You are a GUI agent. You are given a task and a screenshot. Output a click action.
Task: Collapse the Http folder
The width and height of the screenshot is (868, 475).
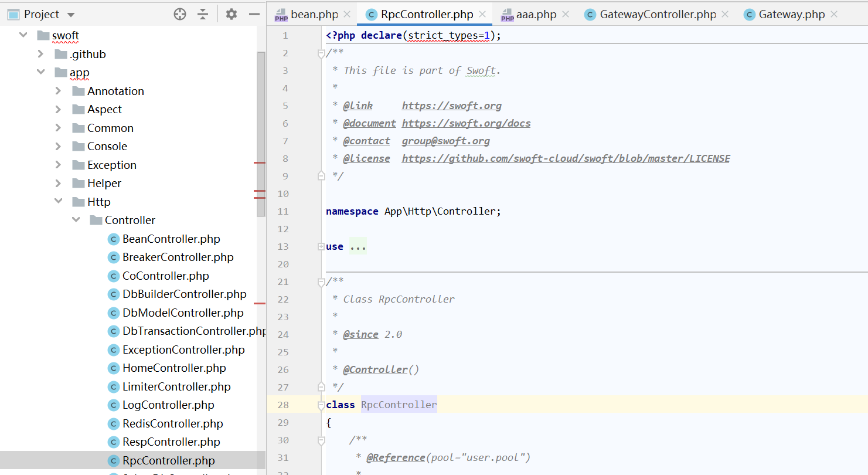click(59, 201)
